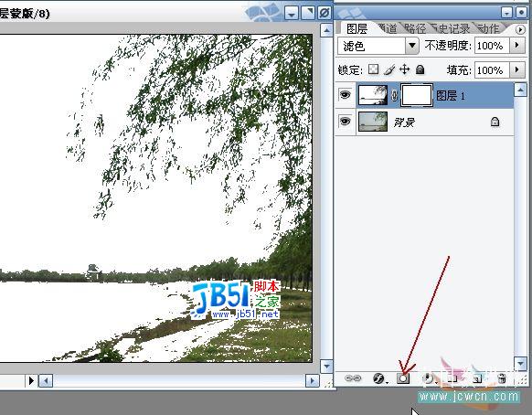This screenshot has width=532, height=415.
Task: Open the layer style fx menu
Action: (x=379, y=378)
